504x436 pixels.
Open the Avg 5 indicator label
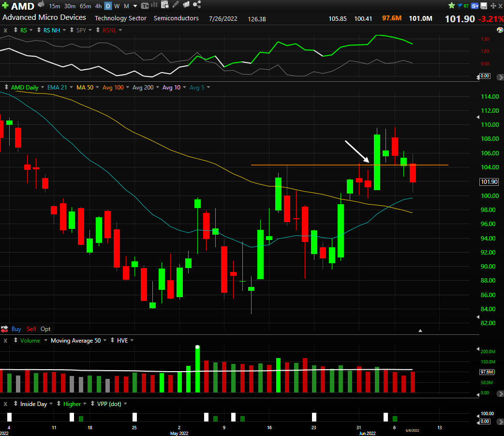197,88
